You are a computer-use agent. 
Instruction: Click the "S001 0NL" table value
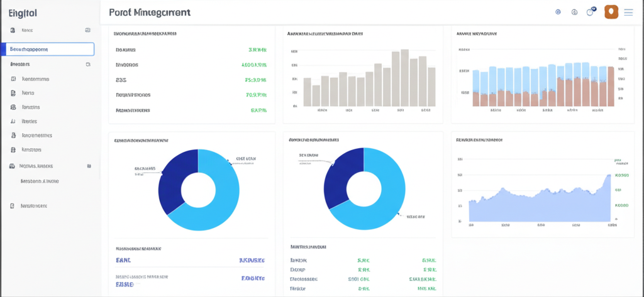click(358, 279)
